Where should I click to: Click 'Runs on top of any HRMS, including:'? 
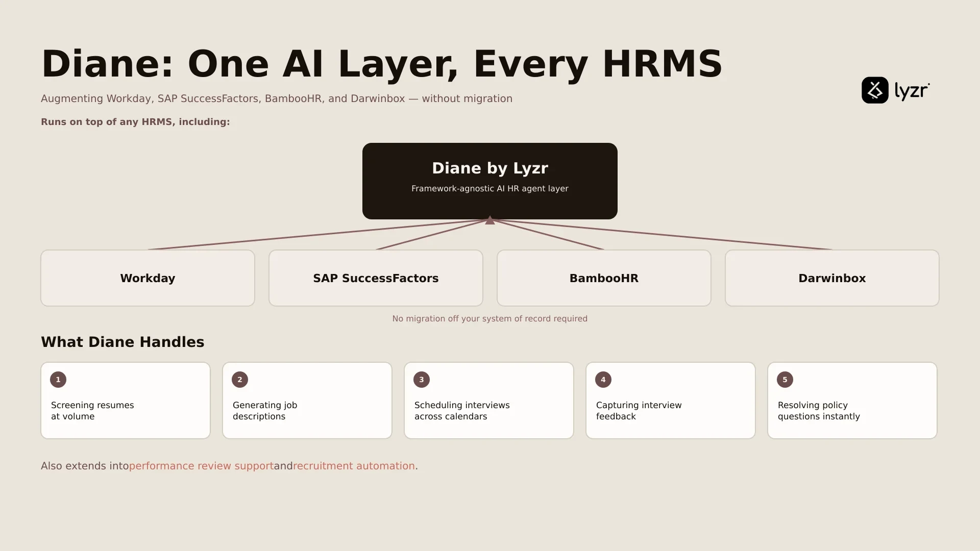(x=135, y=122)
